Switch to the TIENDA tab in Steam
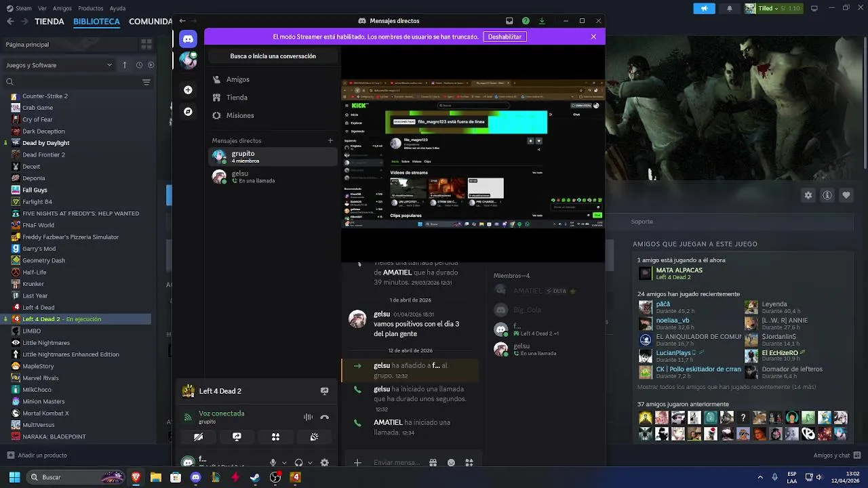Screen dimensions: 868x488 pos(50,22)
